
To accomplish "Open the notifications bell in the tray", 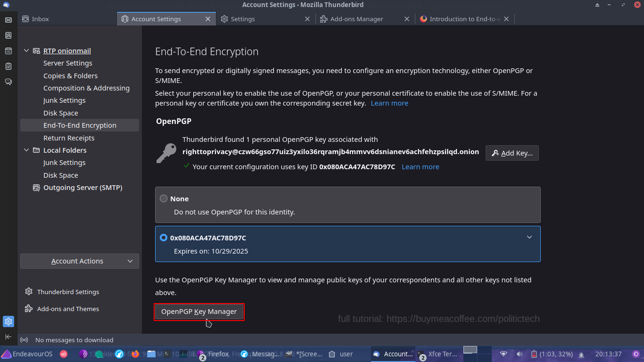I will tap(582, 354).
